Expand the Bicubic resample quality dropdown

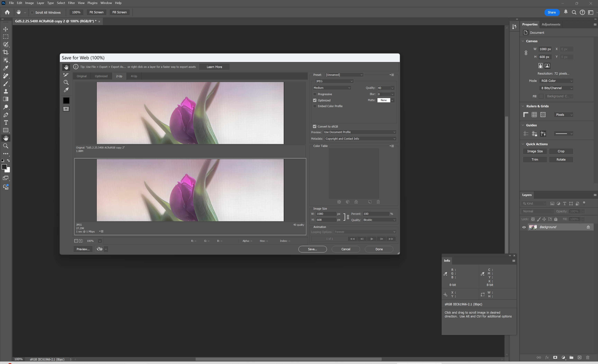(379, 220)
